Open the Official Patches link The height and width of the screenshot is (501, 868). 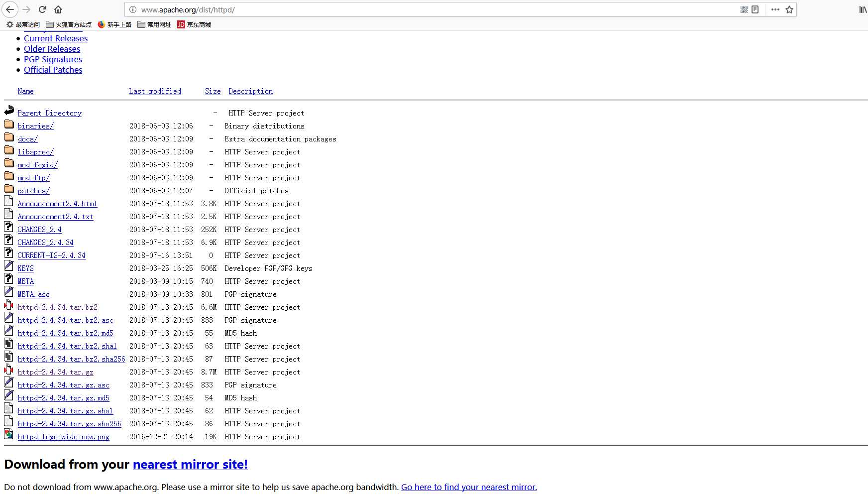click(53, 70)
